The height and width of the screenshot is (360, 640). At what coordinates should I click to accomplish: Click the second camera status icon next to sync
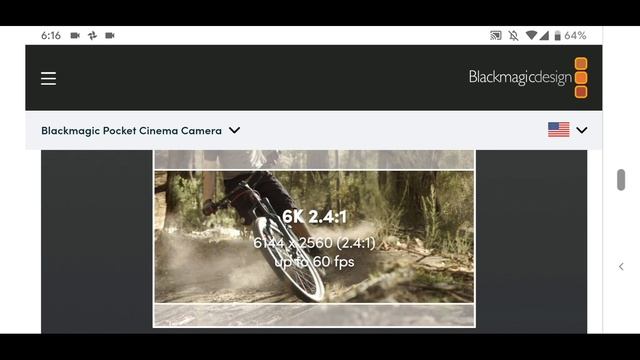point(110,36)
